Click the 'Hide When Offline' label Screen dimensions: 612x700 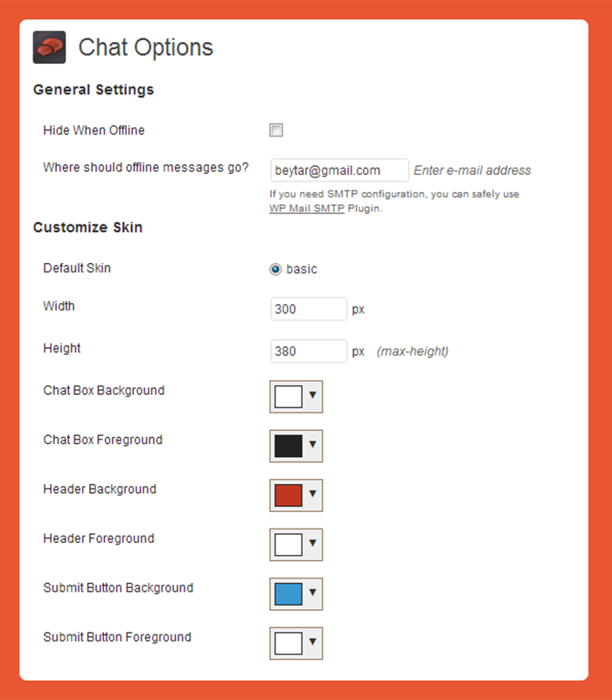94,130
